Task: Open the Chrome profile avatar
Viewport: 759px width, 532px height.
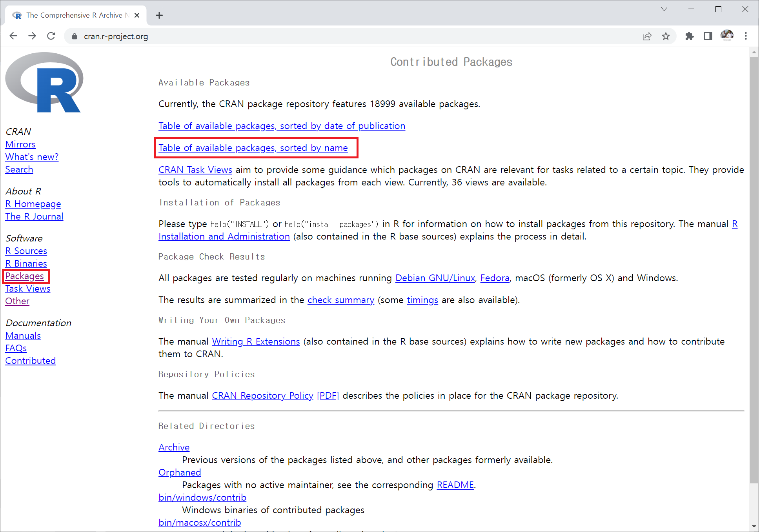Action: [727, 36]
